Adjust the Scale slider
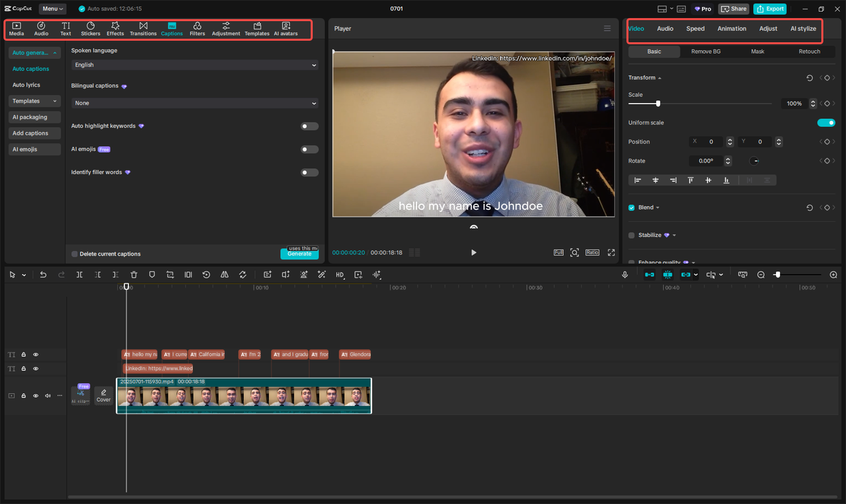The image size is (846, 504). 658,103
